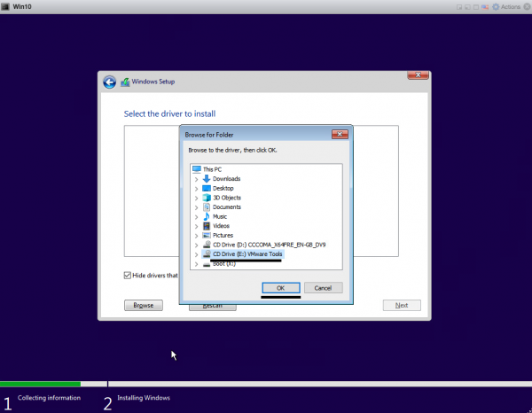Viewport: 532px width, 413px height.
Task: Click the Win10 console screen icon
Action: (x=5, y=7)
